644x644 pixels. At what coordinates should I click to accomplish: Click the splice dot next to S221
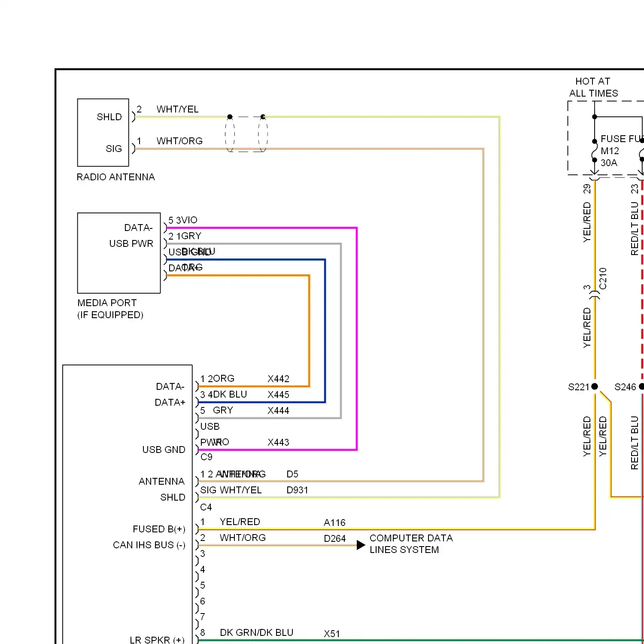(595, 386)
